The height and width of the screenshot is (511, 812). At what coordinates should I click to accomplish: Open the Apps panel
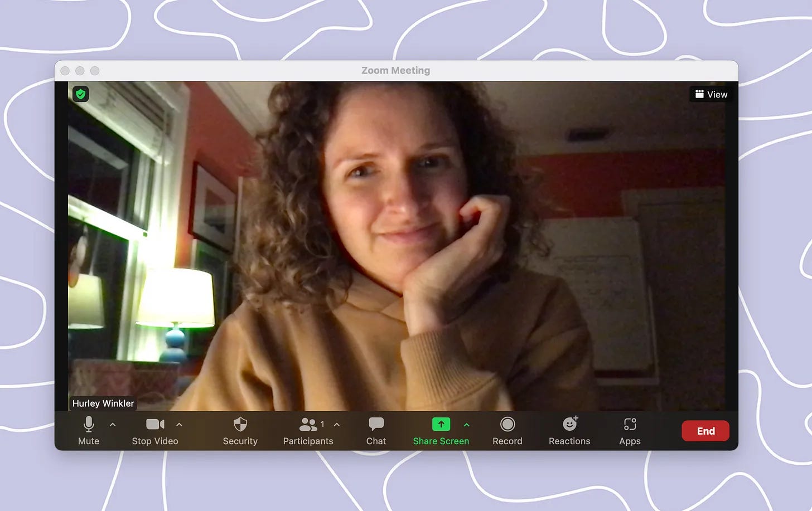630,431
